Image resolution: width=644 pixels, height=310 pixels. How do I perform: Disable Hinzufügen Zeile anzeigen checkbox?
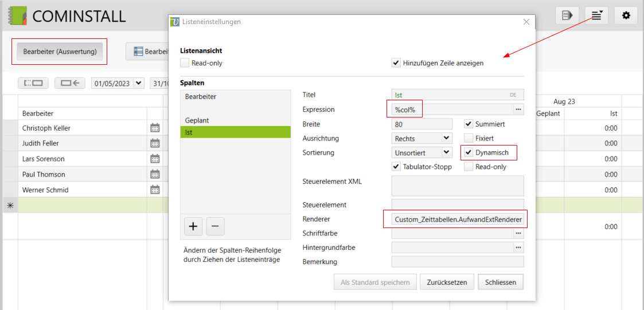(396, 63)
